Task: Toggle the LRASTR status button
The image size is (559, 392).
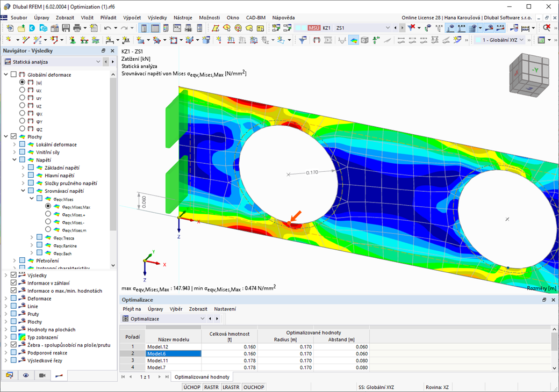Action: [x=231, y=387]
